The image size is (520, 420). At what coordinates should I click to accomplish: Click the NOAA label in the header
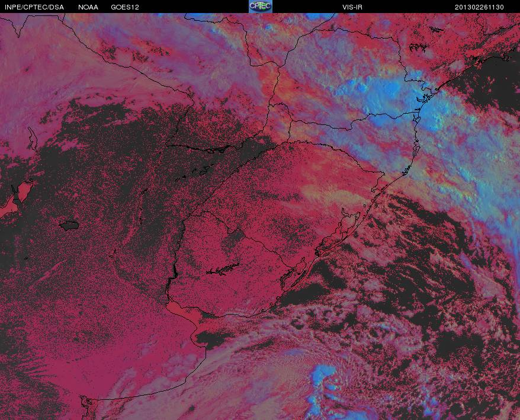tap(88, 7)
